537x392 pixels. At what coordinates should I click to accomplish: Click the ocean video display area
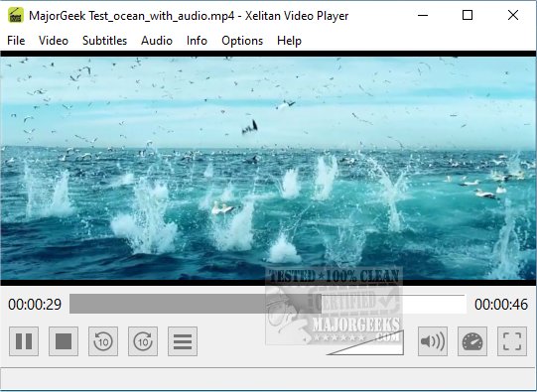pos(268,168)
